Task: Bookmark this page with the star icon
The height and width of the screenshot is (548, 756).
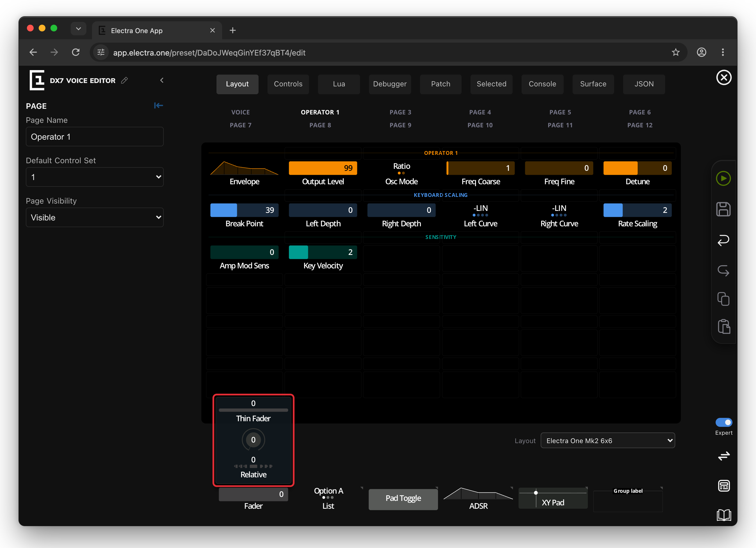Action: tap(675, 52)
